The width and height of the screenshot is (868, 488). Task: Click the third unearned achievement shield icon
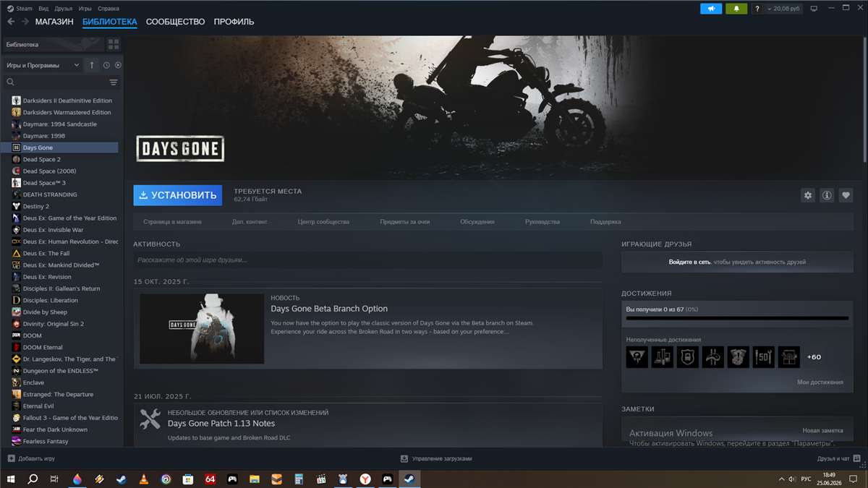pyautogui.click(x=688, y=356)
